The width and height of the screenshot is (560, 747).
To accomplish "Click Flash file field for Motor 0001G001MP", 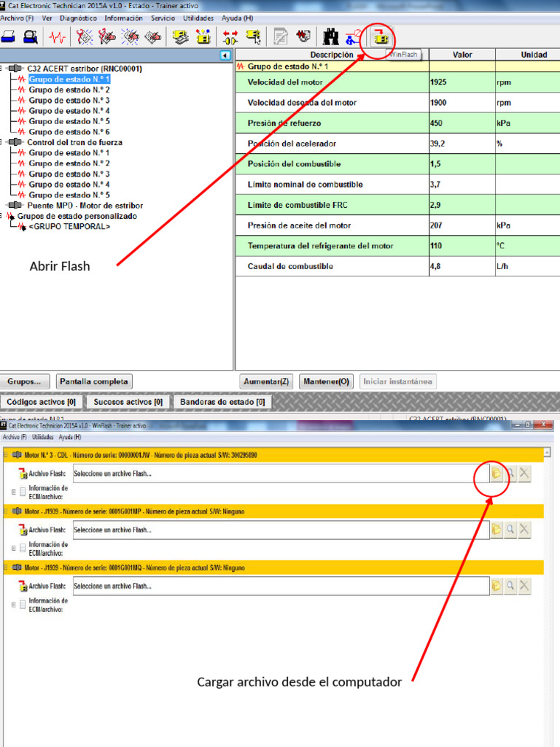I will coord(281,530).
